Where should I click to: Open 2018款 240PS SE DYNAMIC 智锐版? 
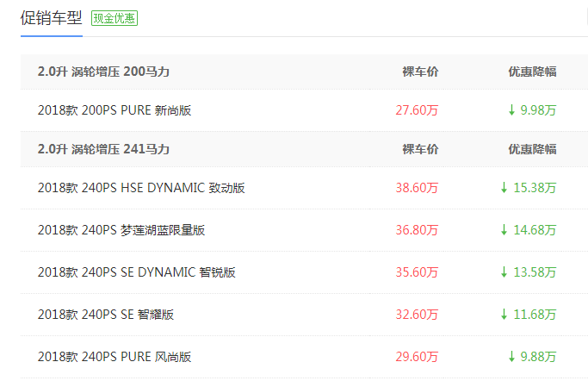137,272
